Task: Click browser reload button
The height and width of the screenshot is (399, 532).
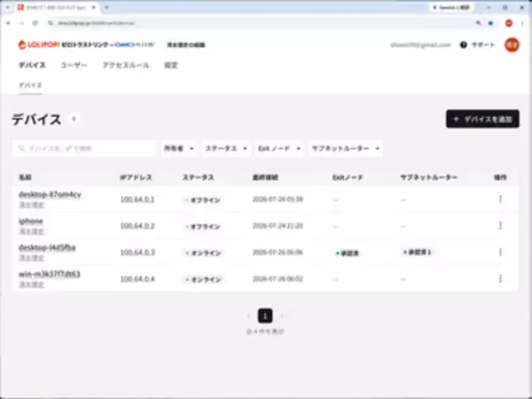Action: pyautogui.click(x=35, y=23)
